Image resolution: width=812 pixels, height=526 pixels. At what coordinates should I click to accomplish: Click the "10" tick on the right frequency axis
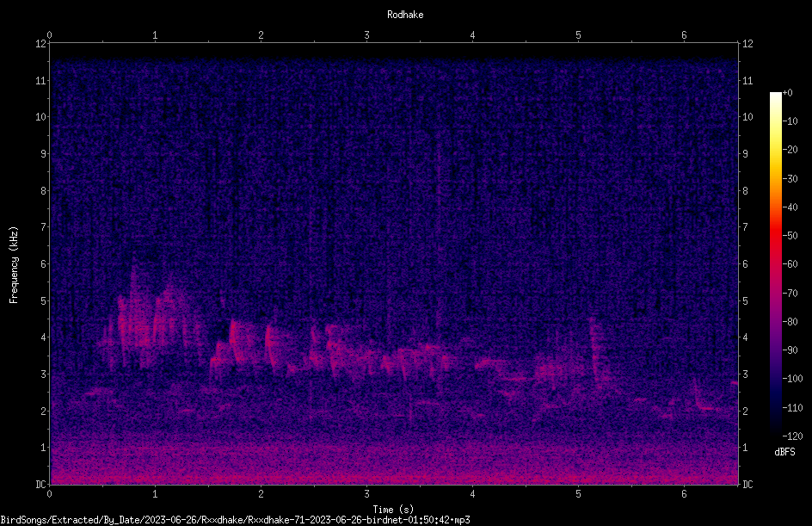click(747, 117)
